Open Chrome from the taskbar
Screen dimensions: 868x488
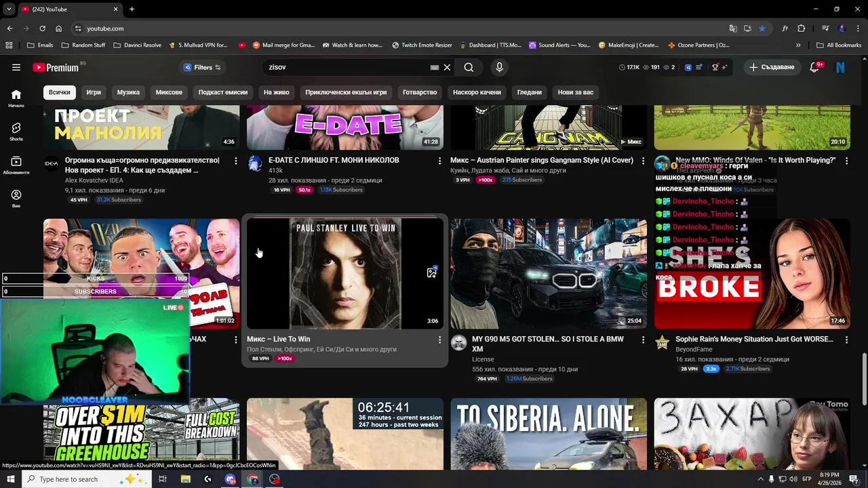(x=252, y=479)
